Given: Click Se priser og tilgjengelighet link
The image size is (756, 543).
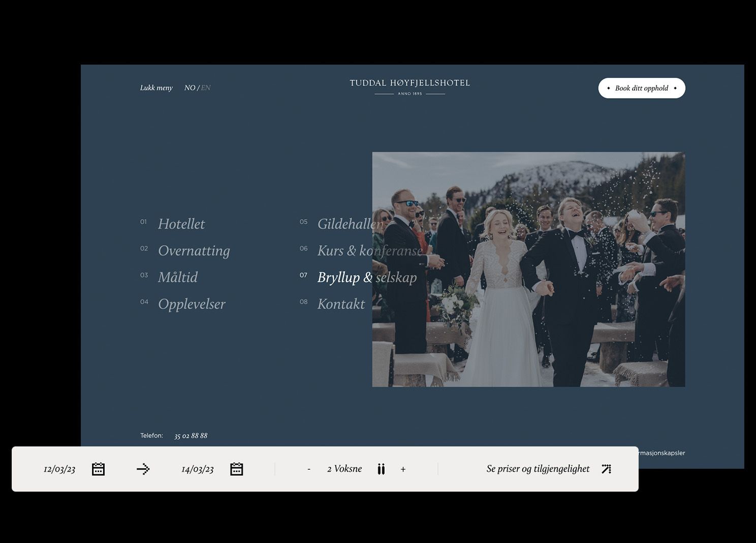Looking at the screenshot, I should click(538, 469).
